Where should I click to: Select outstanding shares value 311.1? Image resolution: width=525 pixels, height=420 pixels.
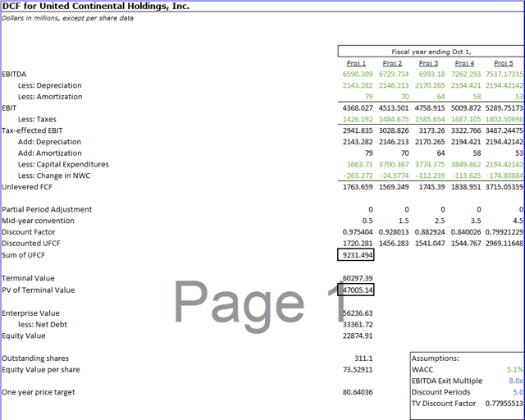click(x=363, y=358)
